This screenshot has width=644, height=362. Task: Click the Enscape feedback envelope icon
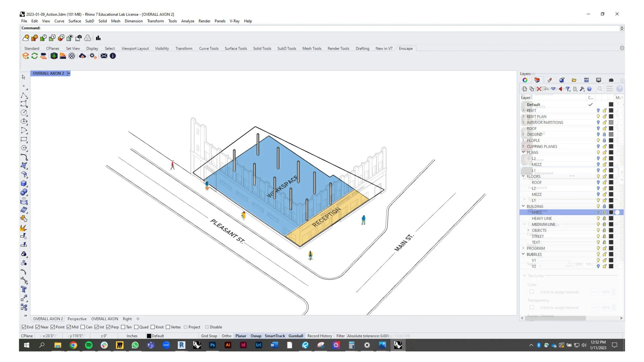[x=104, y=56]
